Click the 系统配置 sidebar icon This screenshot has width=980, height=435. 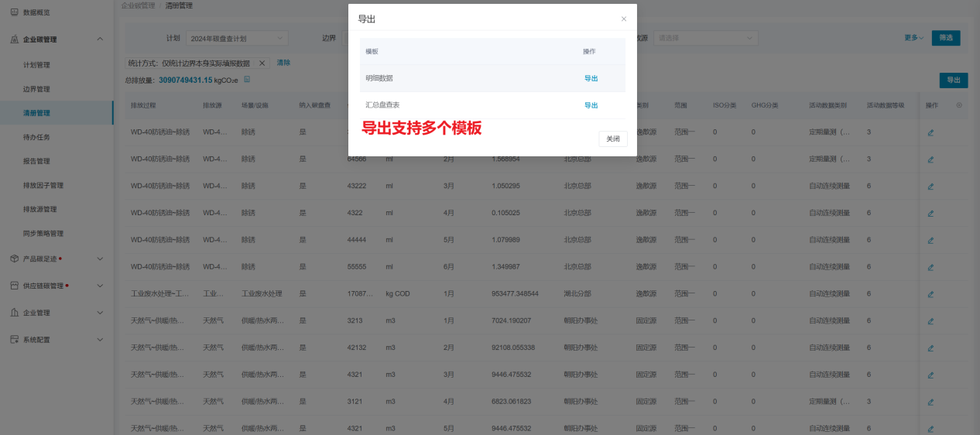pos(14,340)
